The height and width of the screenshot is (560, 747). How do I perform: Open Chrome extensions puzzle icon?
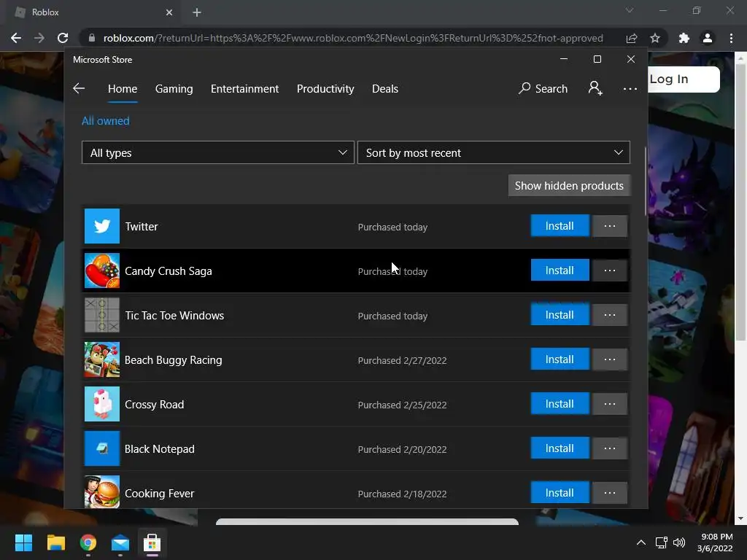click(x=684, y=38)
